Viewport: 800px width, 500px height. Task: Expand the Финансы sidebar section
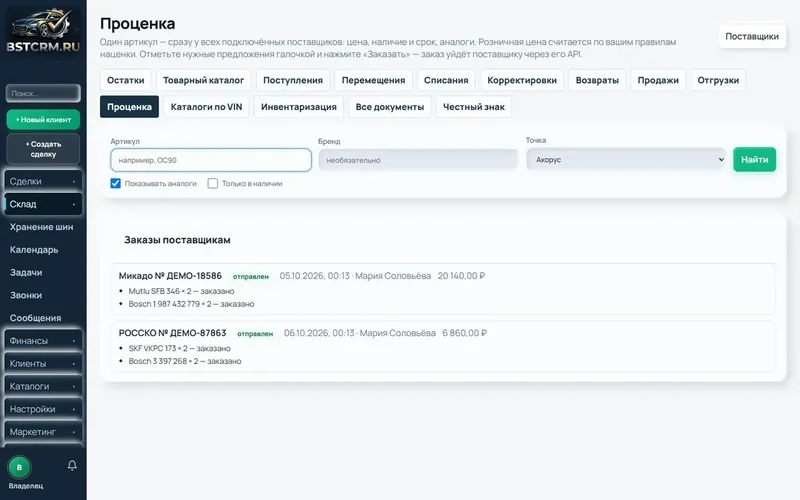(x=43, y=340)
